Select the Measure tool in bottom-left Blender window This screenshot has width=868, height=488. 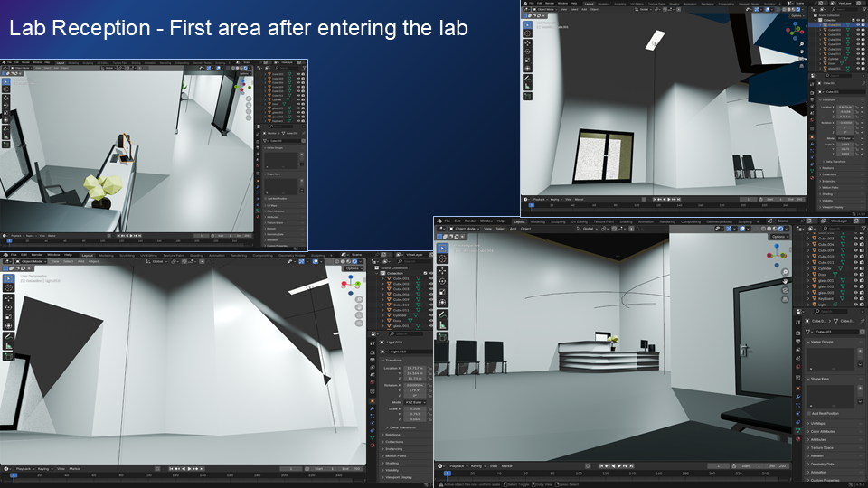(8, 346)
